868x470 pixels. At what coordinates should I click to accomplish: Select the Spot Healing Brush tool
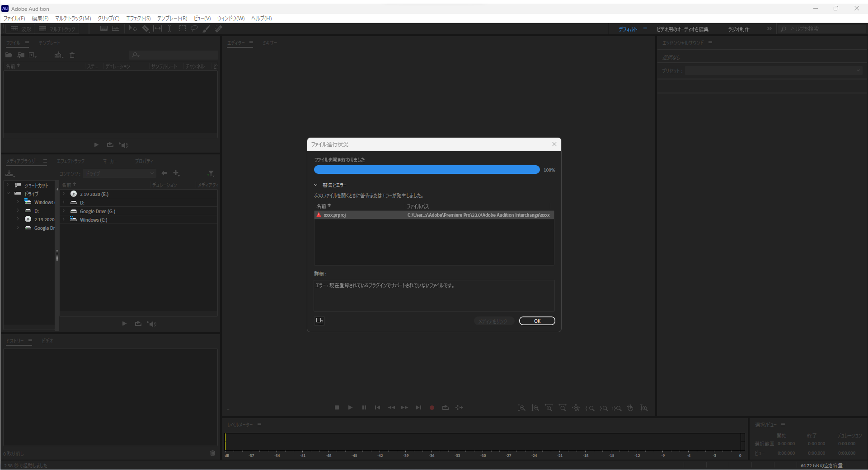[x=219, y=28]
